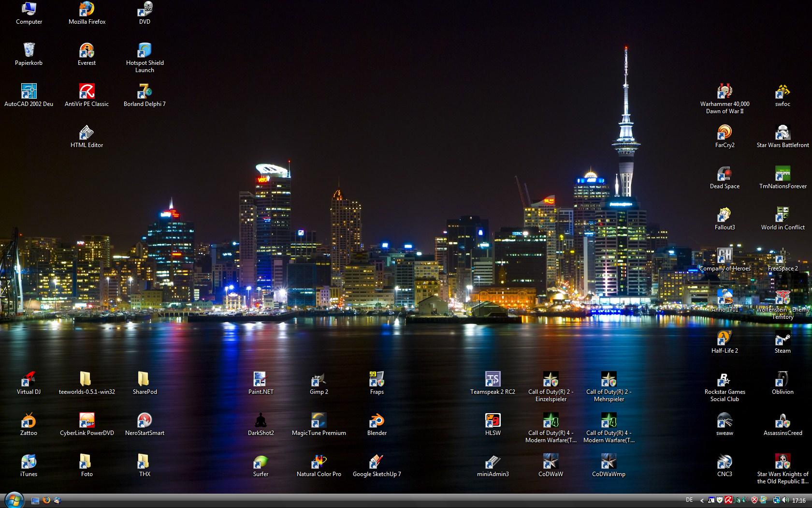
Task: Open the Half-Life 2 shortcut
Action: pos(725,338)
